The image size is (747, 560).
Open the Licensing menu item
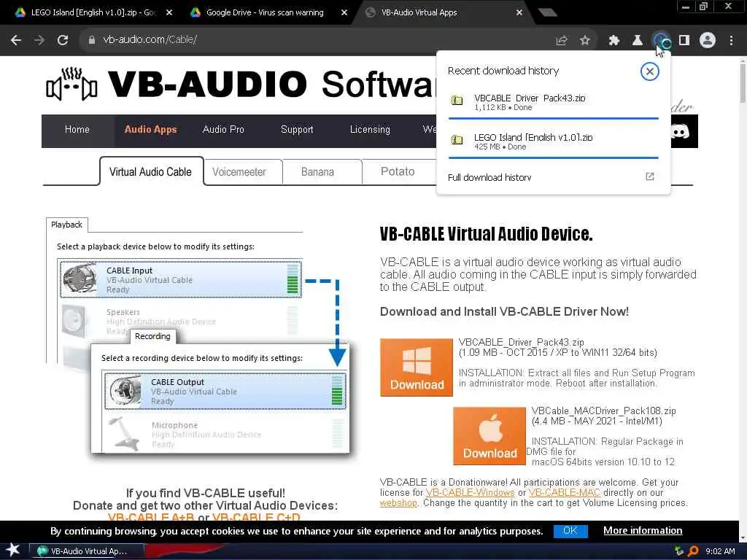[x=370, y=130]
